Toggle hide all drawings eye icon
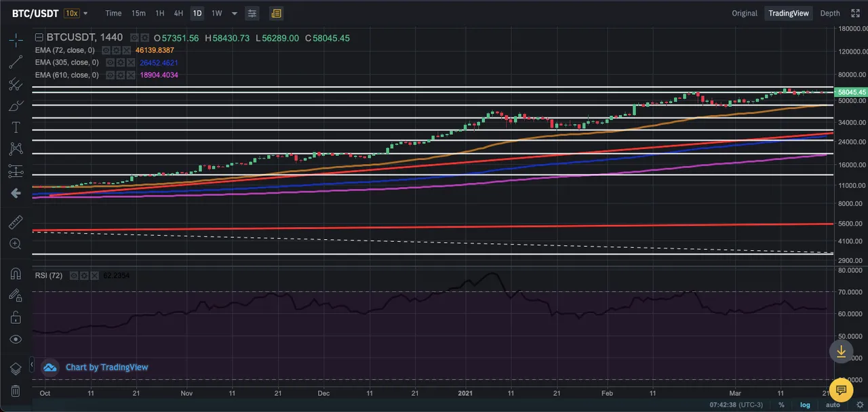This screenshot has height=412, width=868. pos(16,339)
